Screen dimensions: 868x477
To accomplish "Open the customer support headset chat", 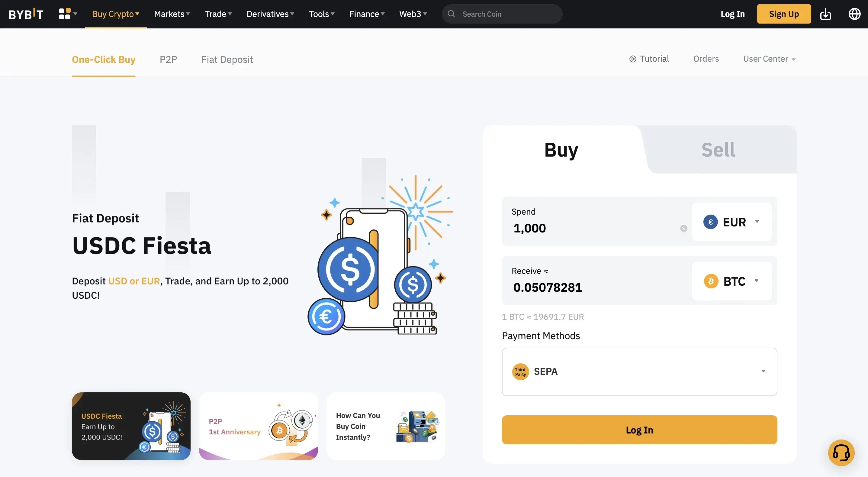I will tap(841, 453).
